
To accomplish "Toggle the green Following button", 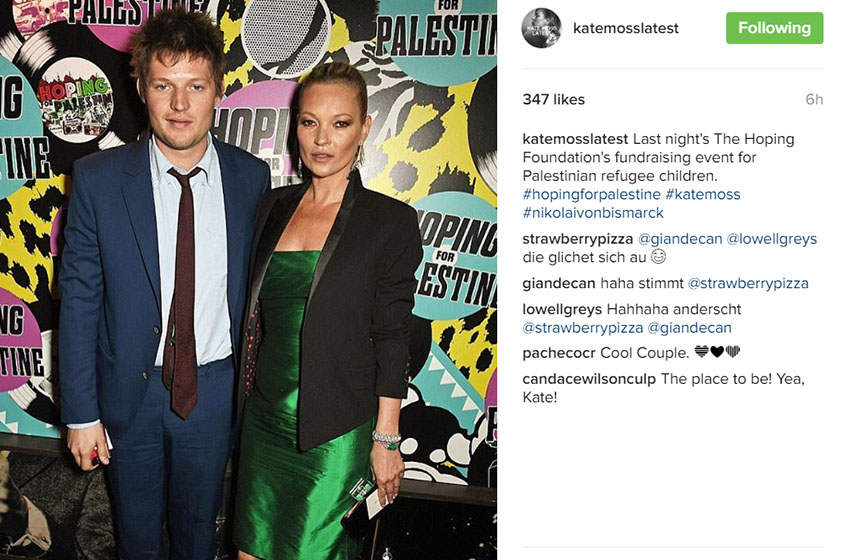I will coord(774,28).
